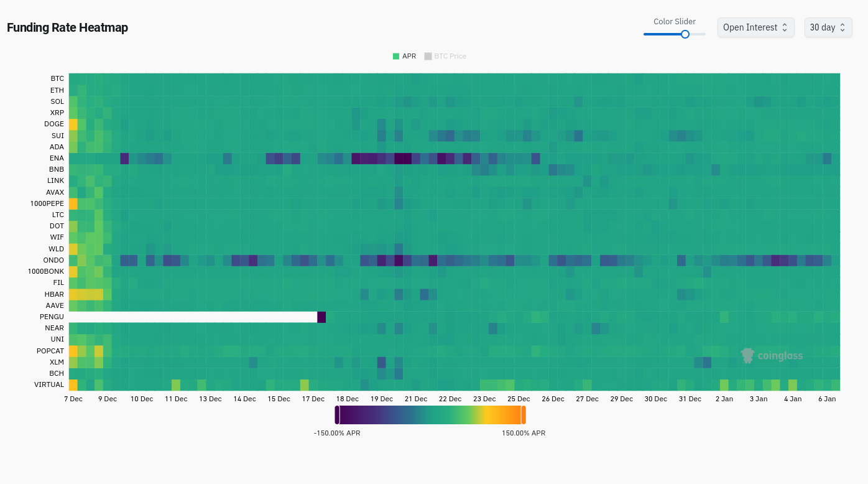Open the 30 day period dropdown
Viewport: 868px width, 484px height.
828,27
